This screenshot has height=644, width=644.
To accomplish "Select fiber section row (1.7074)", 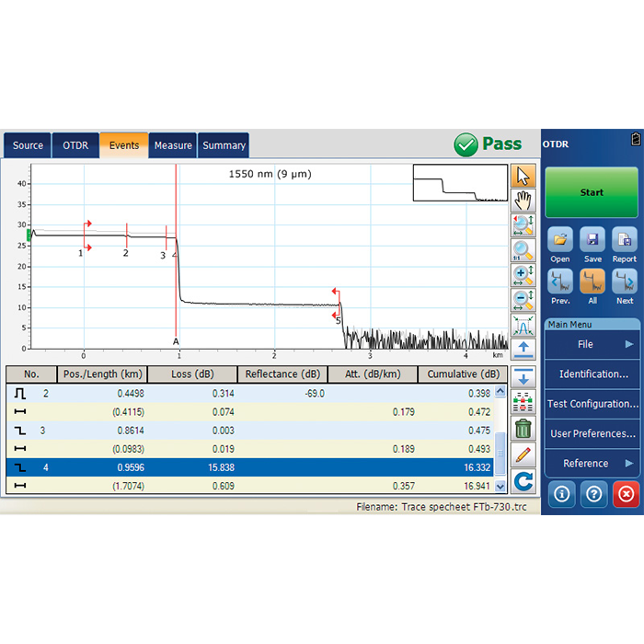I will [249, 486].
